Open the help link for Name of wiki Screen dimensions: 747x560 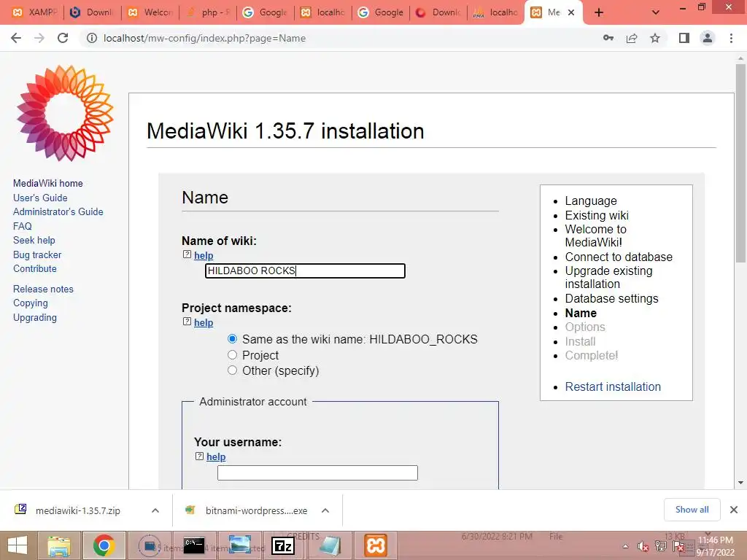[x=204, y=255]
